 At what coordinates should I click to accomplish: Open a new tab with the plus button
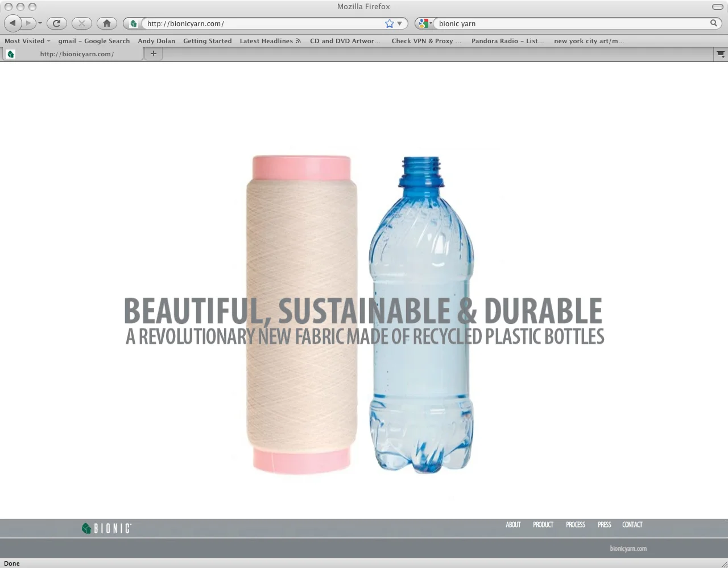[153, 53]
